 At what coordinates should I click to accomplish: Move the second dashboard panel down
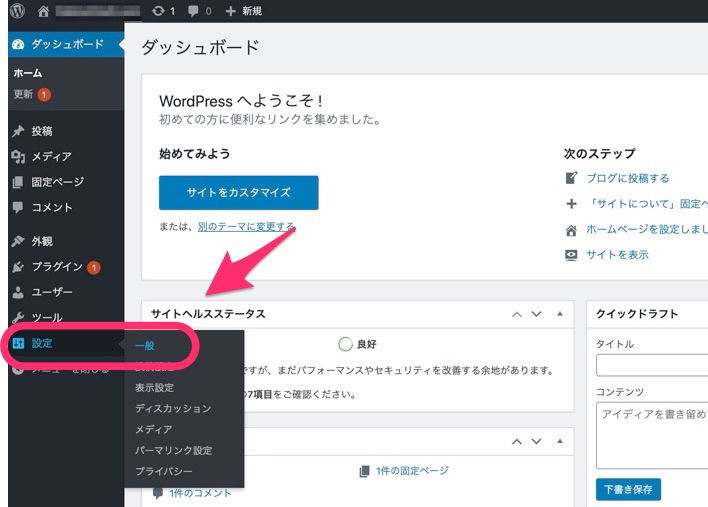click(x=536, y=442)
